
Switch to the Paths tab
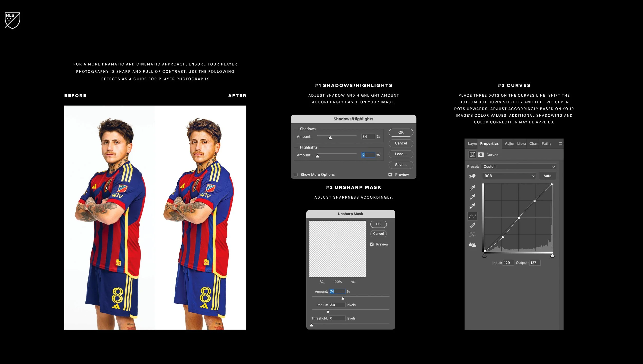(546, 144)
